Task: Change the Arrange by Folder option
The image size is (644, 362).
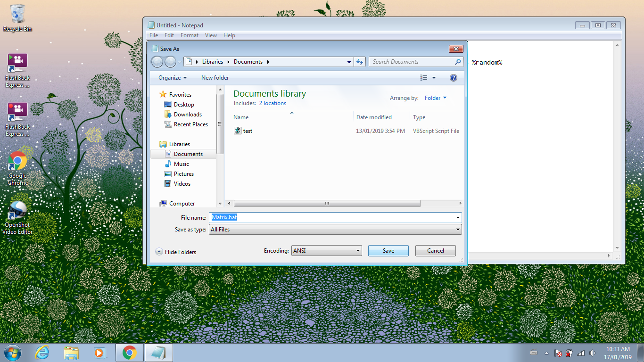Action: [x=434, y=98]
